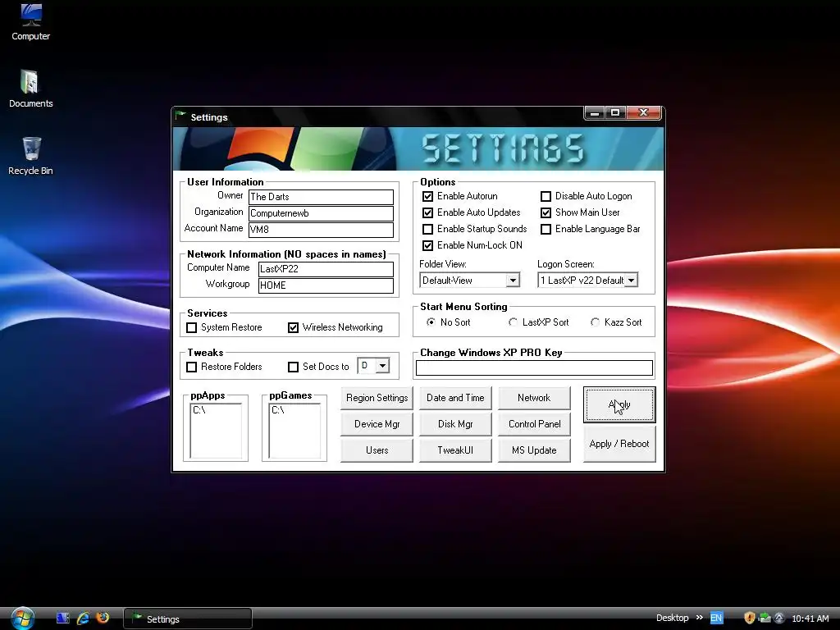The height and width of the screenshot is (630, 840).
Task: Click the Apply button
Action: coord(619,405)
